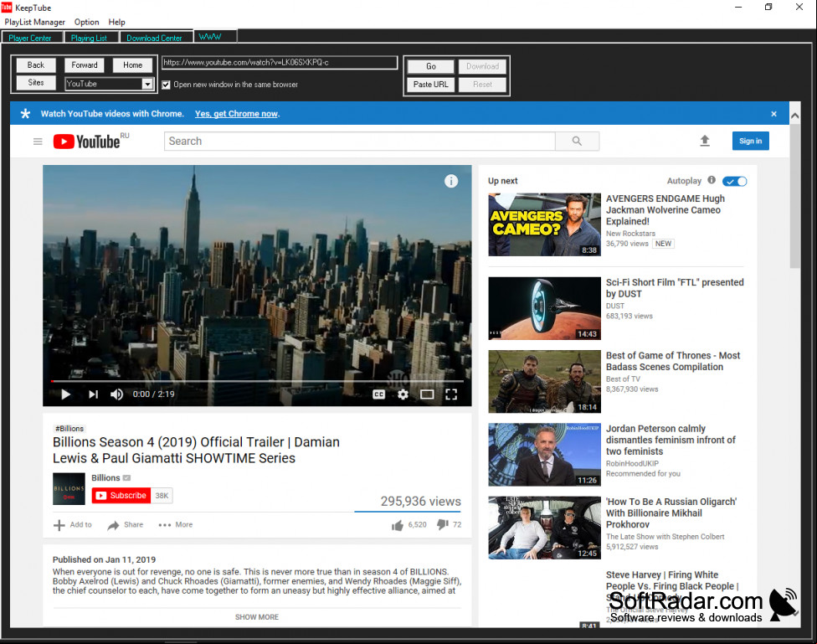Click the Sites button
The height and width of the screenshot is (644, 817).
point(35,82)
